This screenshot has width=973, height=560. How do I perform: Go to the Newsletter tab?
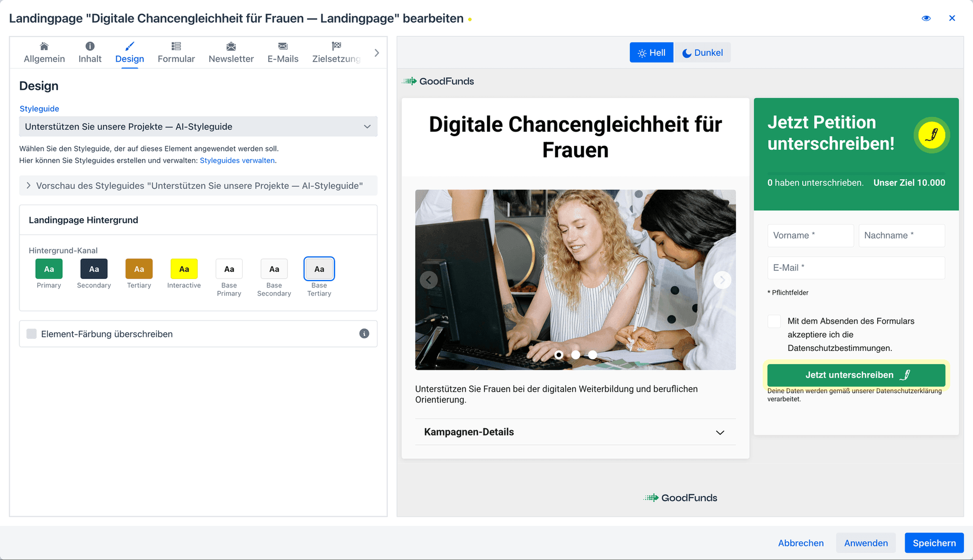point(231,53)
